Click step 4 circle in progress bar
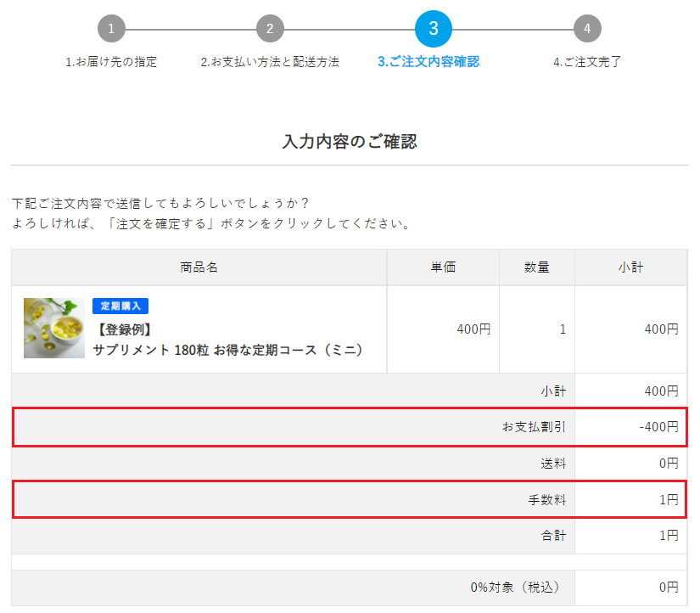700x613 pixels. (x=587, y=29)
